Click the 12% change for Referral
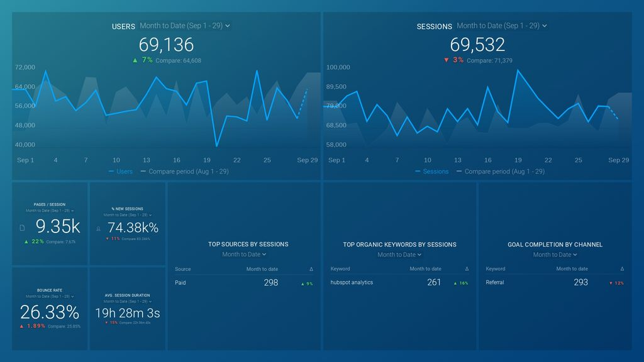Image resolution: width=644 pixels, height=362 pixels. pos(616,283)
